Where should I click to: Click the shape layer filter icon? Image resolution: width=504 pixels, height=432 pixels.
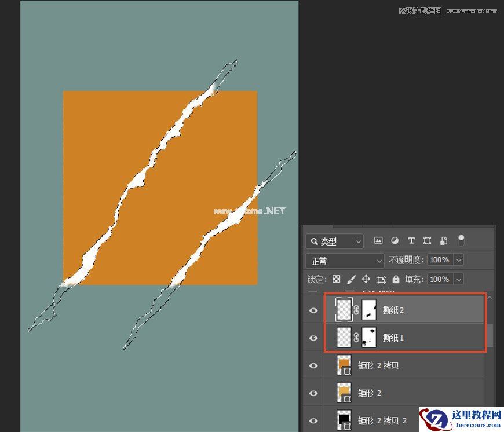point(428,240)
